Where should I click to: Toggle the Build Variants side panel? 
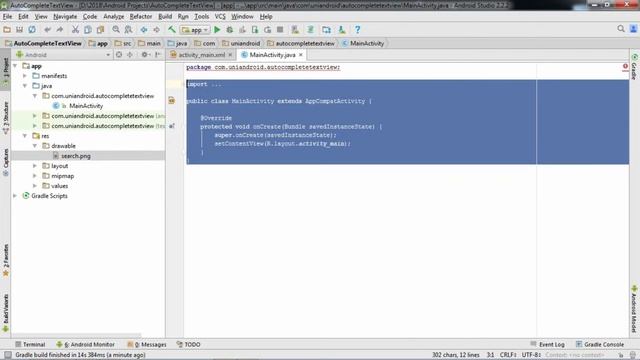click(x=6, y=313)
